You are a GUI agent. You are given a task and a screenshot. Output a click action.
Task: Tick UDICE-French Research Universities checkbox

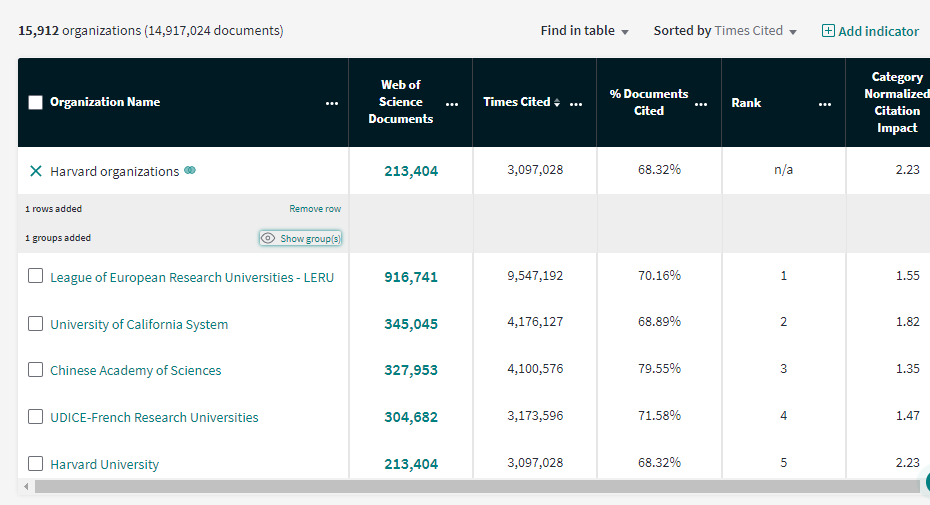pyautogui.click(x=36, y=417)
